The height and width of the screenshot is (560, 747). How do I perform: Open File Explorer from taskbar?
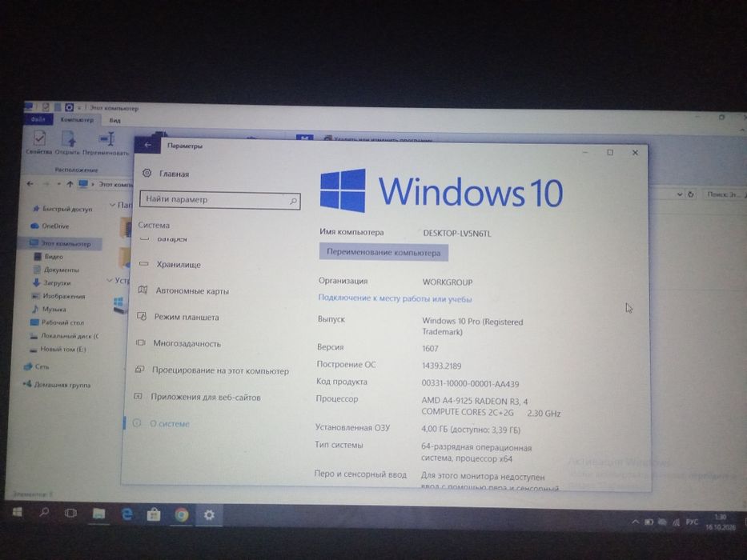pos(98,514)
